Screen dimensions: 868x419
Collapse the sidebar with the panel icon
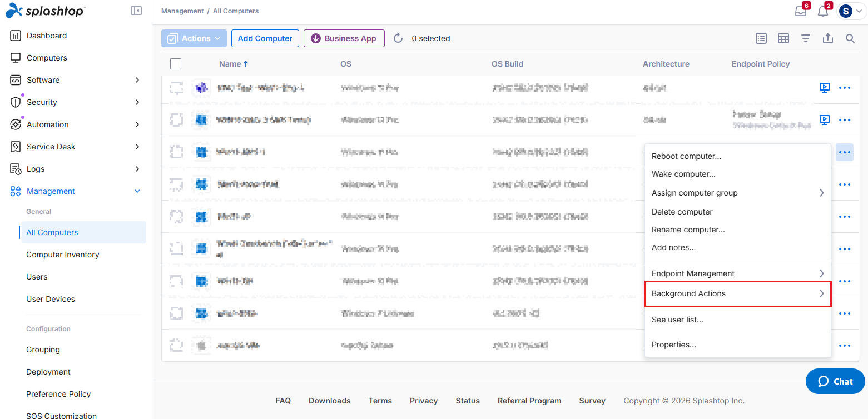tap(136, 11)
